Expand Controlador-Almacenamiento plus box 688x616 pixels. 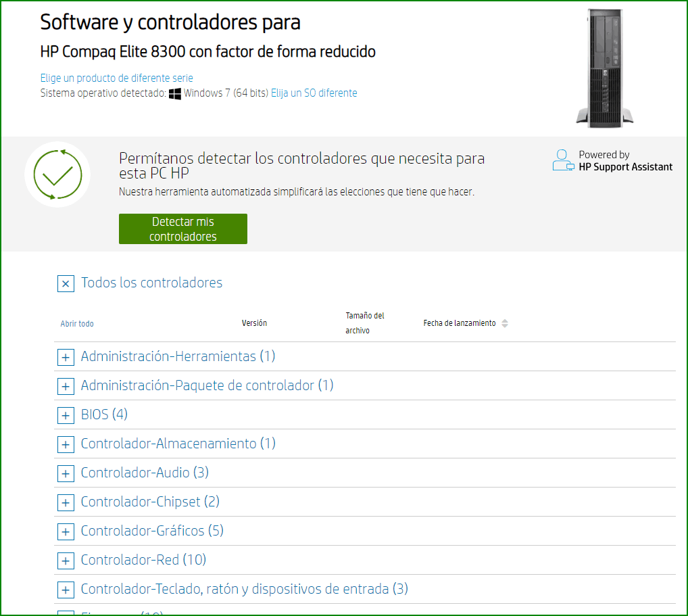tap(66, 444)
